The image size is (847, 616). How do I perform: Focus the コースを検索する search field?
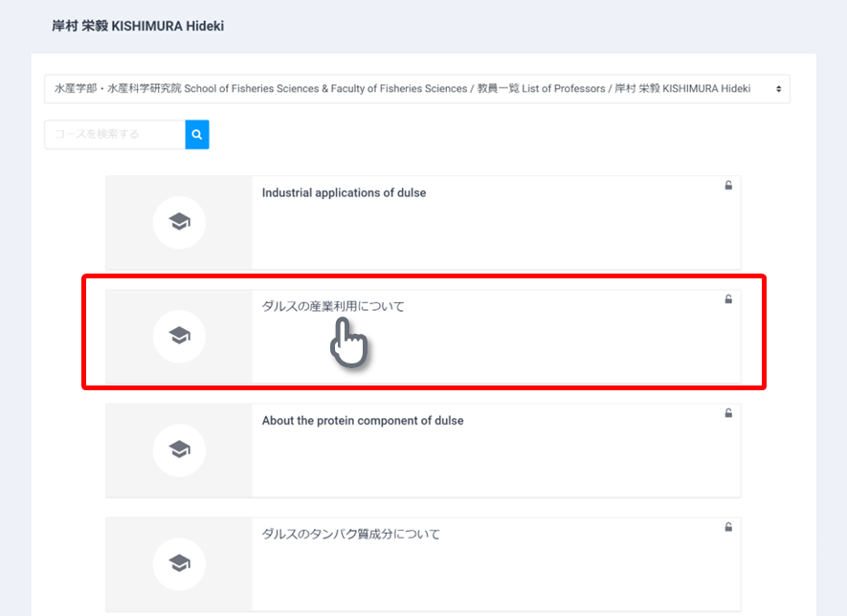coord(115,135)
